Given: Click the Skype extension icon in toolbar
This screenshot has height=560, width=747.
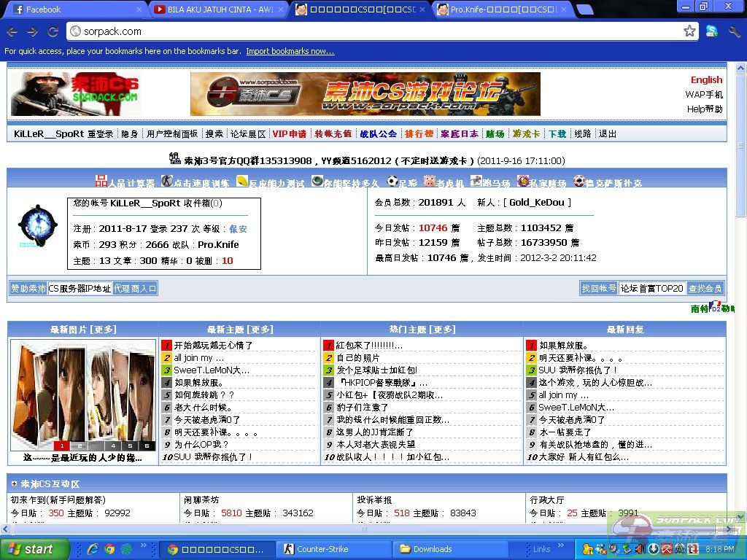Looking at the screenshot, I should [x=712, y=31].
